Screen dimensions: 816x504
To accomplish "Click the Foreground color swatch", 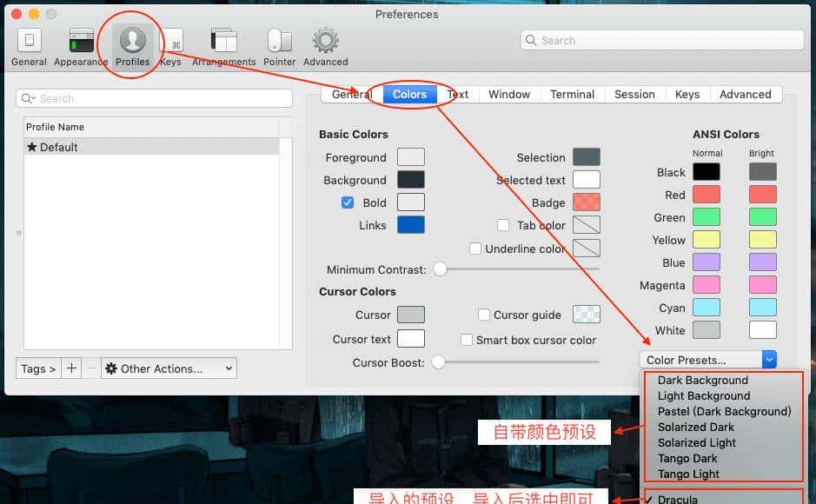I will [410, 157].
